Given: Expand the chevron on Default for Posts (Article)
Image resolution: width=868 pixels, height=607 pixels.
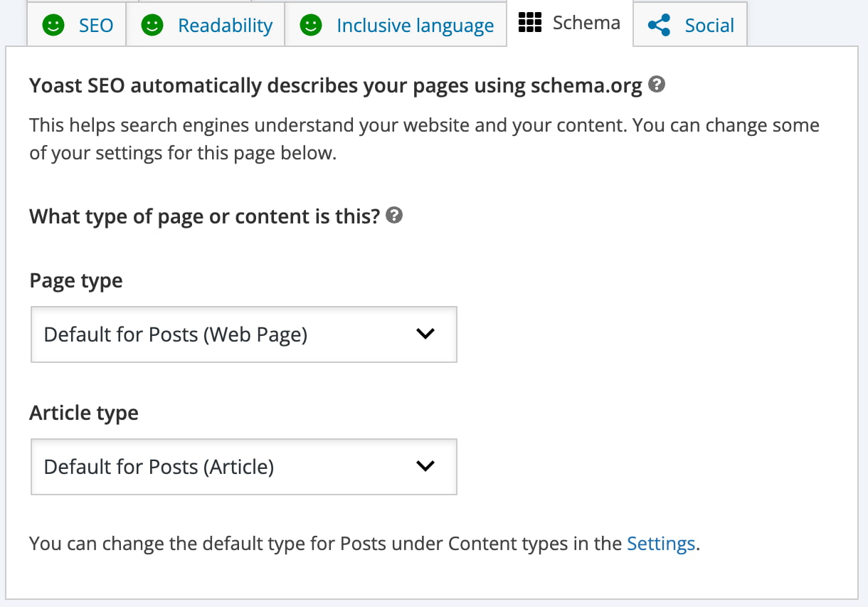Looking at the screenshot, I should coord(425,466).
